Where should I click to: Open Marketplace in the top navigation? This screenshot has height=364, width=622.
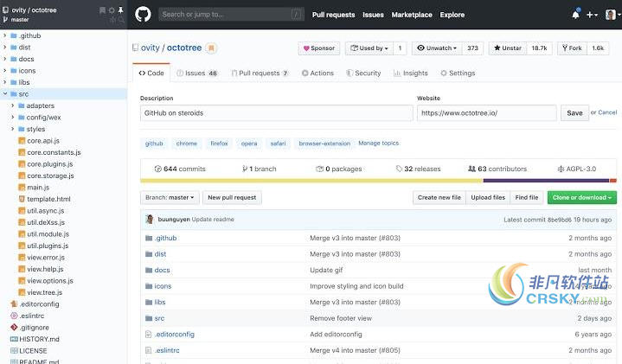click(x=412, y=15)
